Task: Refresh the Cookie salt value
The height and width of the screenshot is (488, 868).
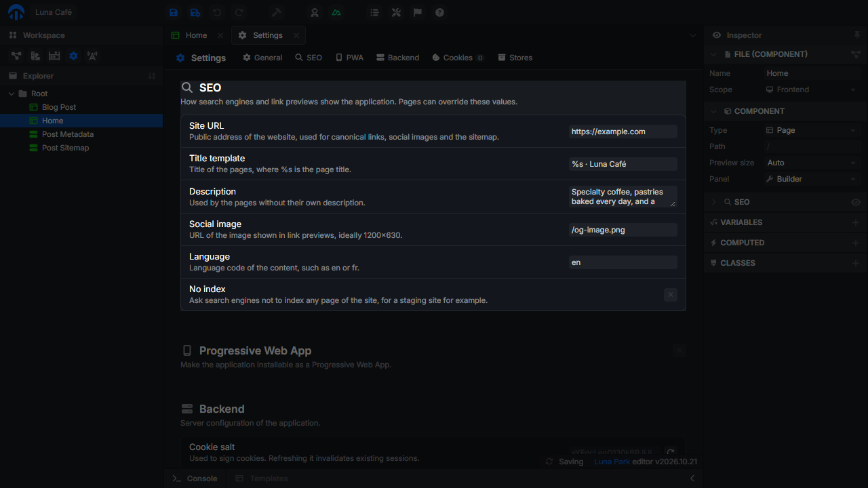Action: [671, 452]
